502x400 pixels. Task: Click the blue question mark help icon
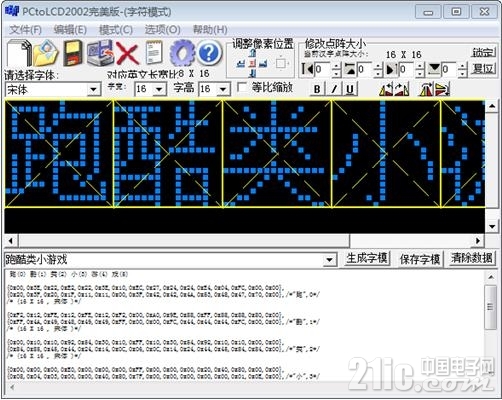[209, 53]
